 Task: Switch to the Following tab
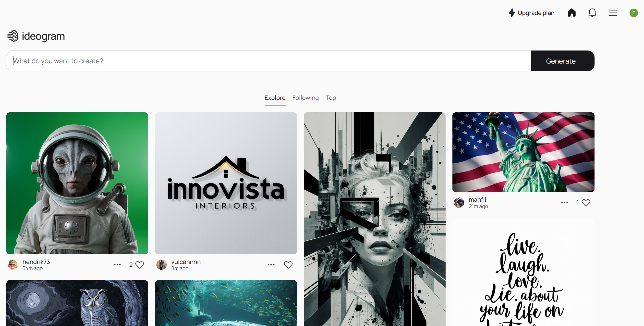[x=305, y=98]
